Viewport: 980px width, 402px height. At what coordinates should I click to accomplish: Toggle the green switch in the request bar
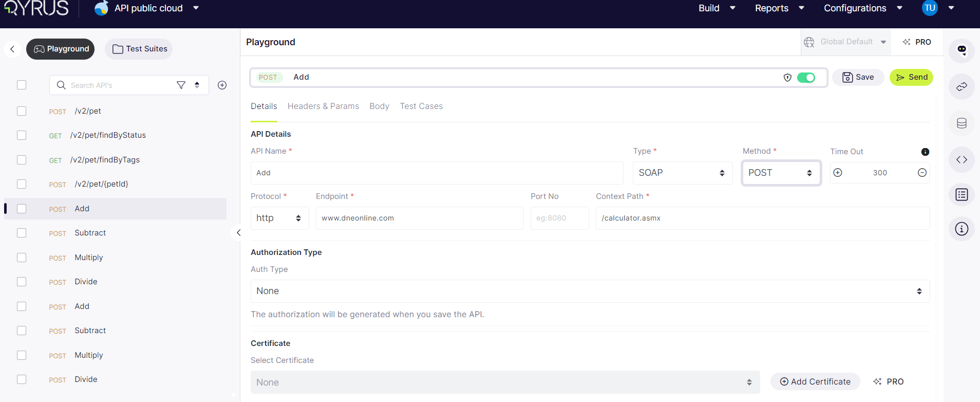click(806, 78)
